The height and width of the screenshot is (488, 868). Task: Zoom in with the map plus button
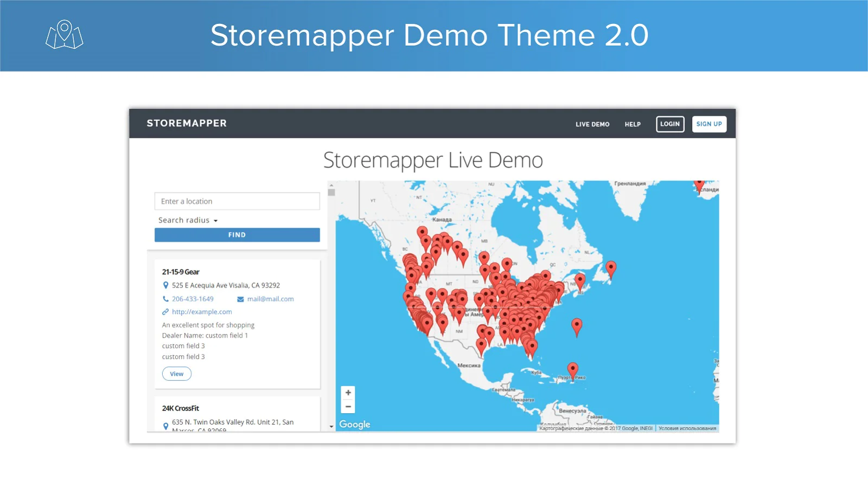pyautogui.click(x=348, y=393)
